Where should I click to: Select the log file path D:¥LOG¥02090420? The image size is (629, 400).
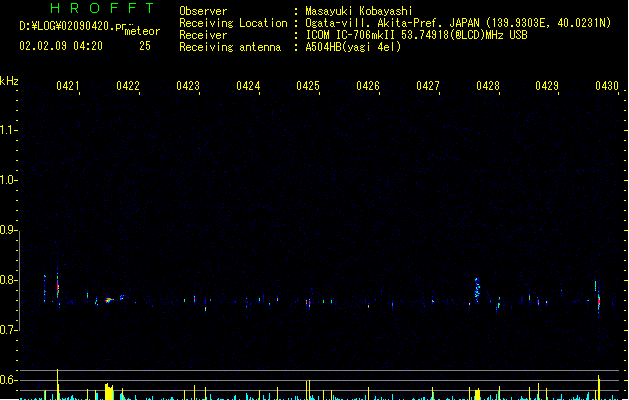pyautogui.click(x=73, y=26)
